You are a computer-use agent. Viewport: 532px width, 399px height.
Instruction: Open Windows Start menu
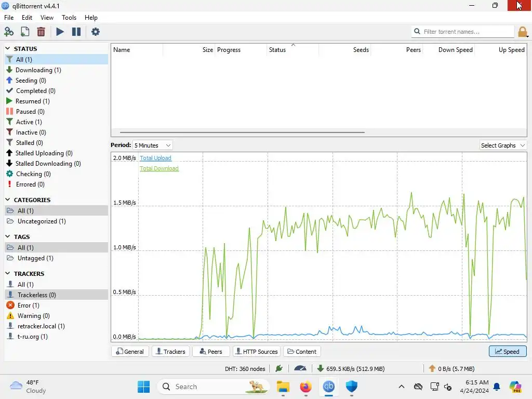pos(143,387)
